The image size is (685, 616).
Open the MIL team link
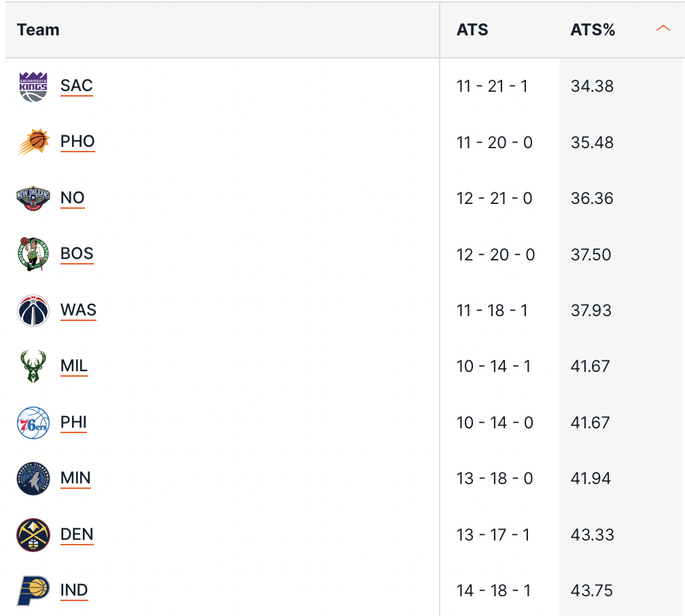click(x=74, y=366)
